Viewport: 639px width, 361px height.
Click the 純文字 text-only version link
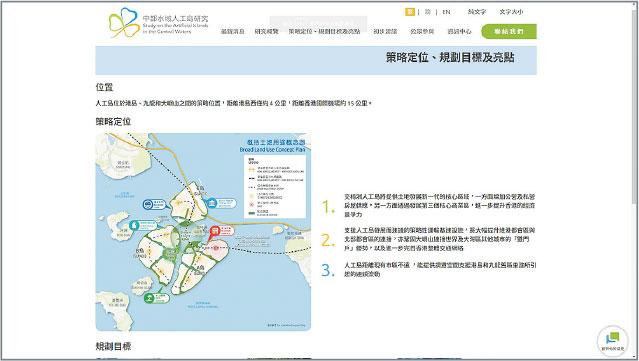tap(477, 12)
